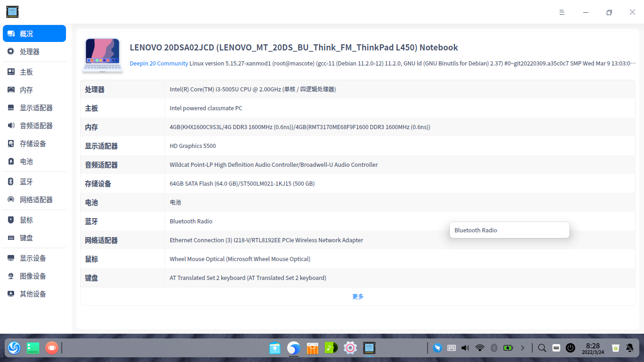This screenshot has height=362, width=644.
Task: Click the blue paper-plane tray icon
Action: coord(438,348)
